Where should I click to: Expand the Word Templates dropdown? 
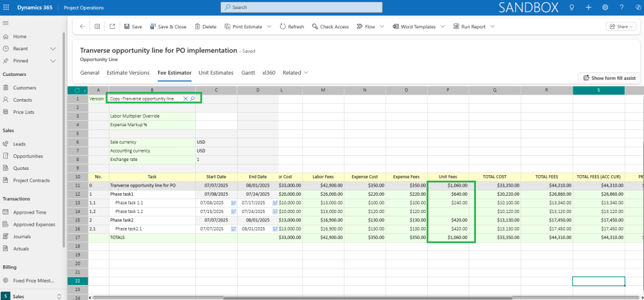[442, 27]
